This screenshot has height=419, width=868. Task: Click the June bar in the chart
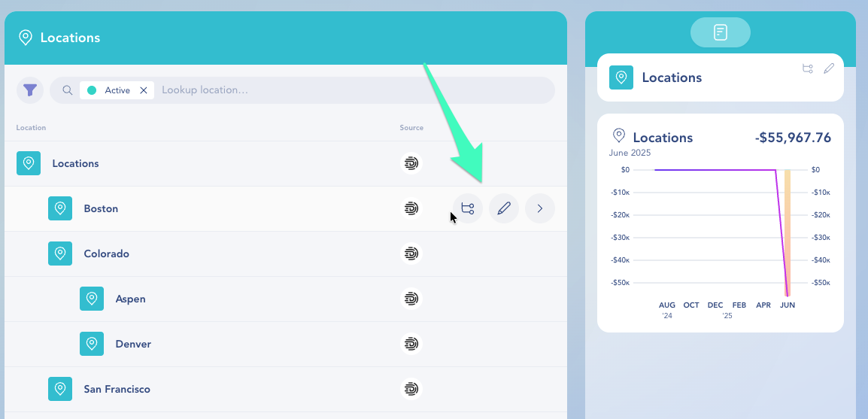[788, 233]
